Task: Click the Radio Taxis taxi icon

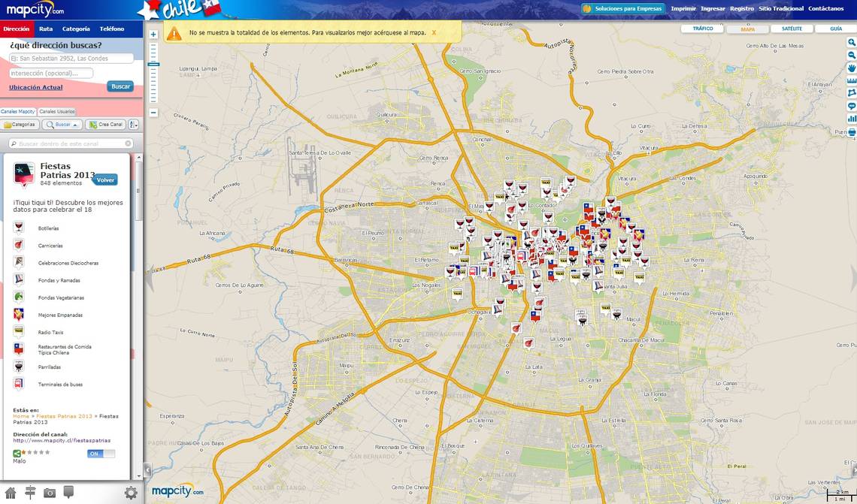Action: click(19, 332)
